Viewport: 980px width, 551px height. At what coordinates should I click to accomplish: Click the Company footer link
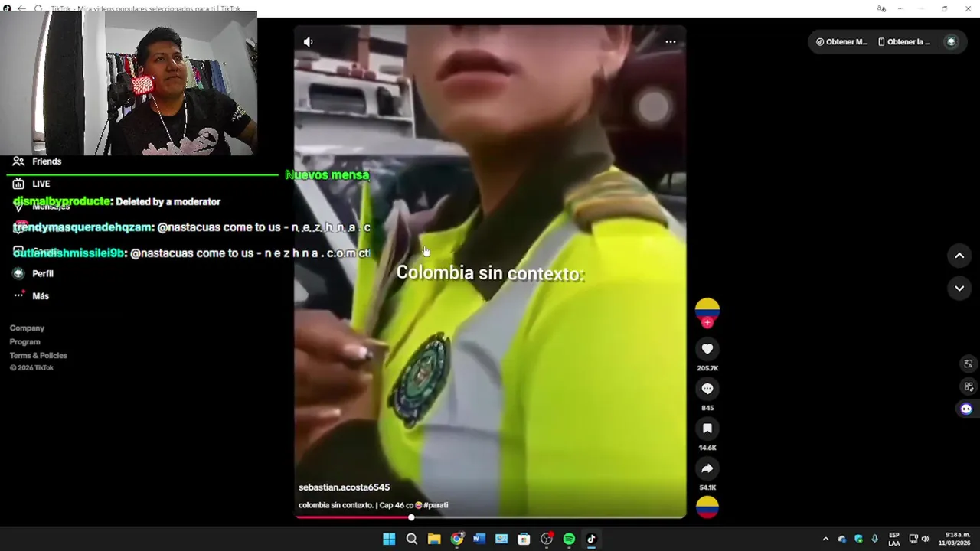[27, 328]
